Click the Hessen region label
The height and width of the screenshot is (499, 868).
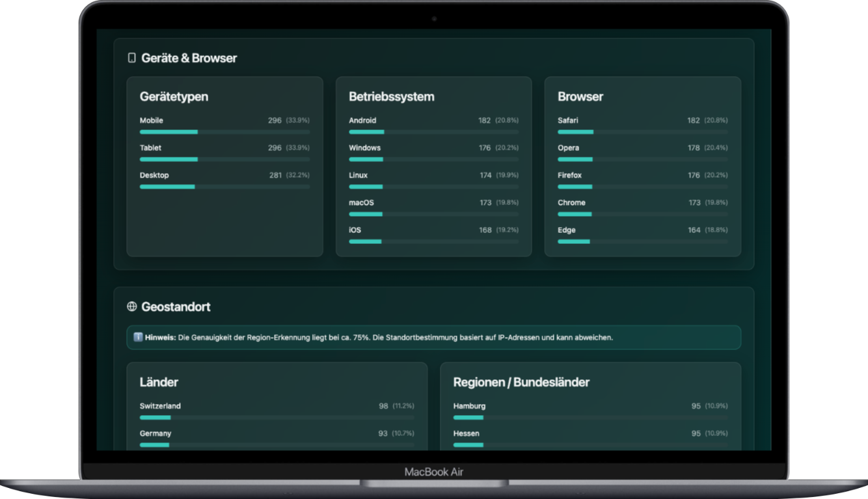click(466, 433)
